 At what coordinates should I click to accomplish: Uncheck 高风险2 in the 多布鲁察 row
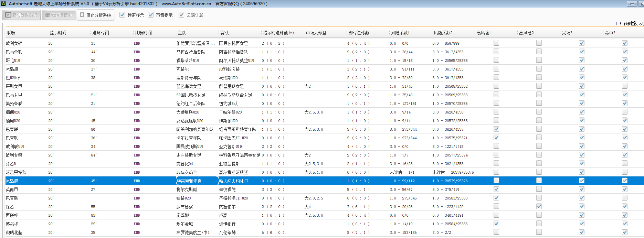(539, 206)
